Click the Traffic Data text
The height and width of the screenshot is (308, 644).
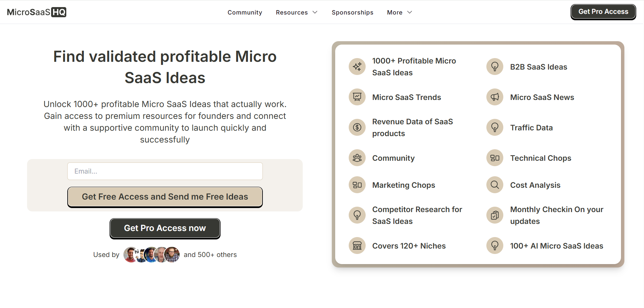tap(531, 128)
